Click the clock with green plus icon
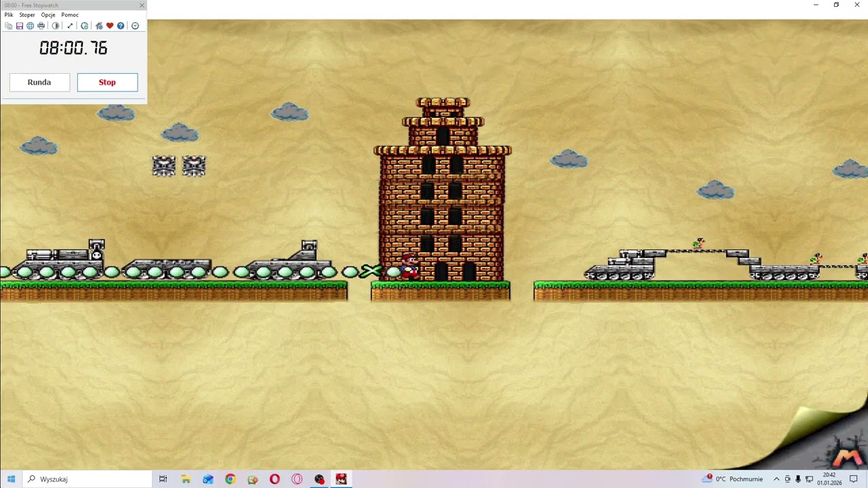Screen dimensions: 868x488 (x=84, y=26)
